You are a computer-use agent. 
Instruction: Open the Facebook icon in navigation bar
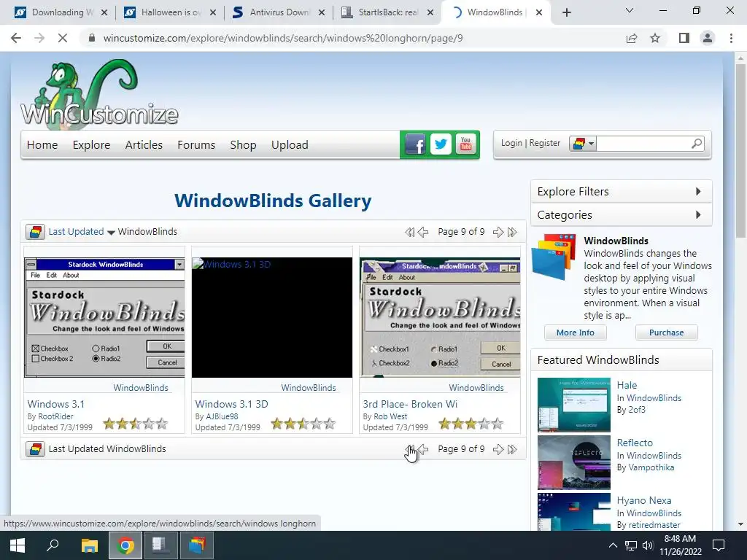[415, 144]
